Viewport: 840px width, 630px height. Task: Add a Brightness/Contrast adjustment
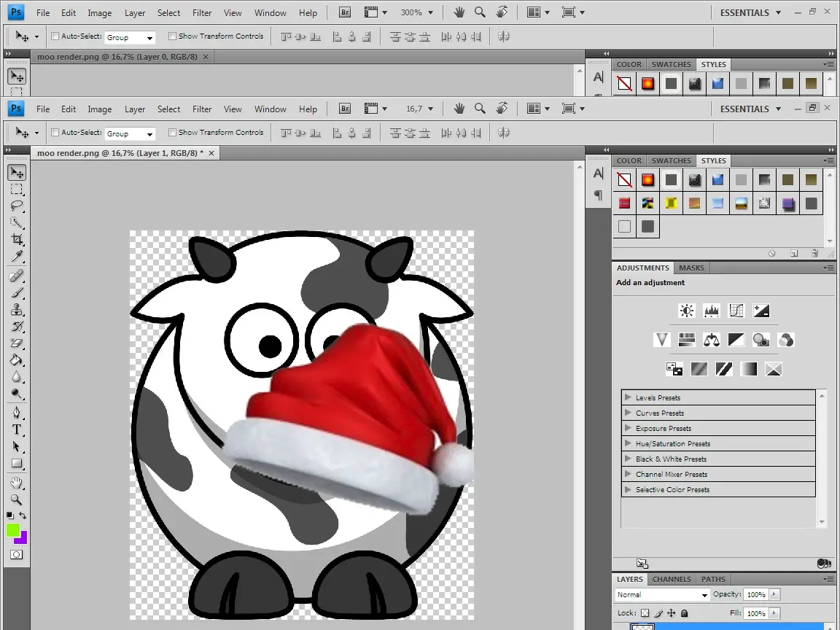pos(686,311)
